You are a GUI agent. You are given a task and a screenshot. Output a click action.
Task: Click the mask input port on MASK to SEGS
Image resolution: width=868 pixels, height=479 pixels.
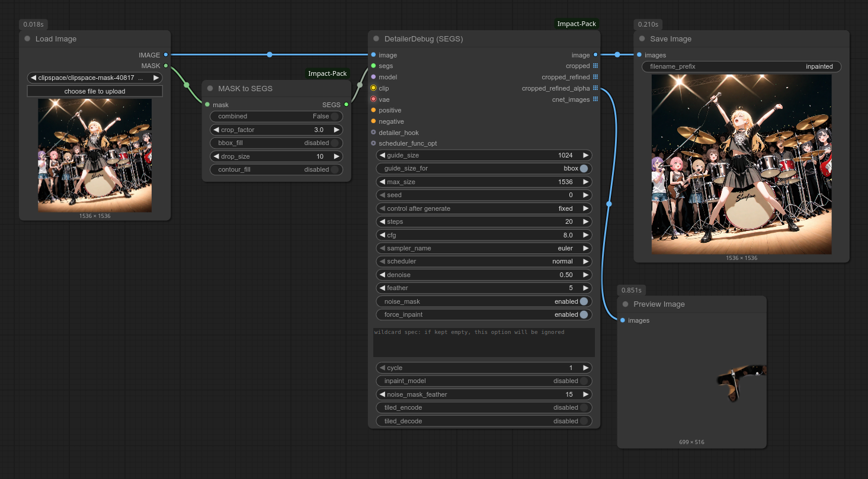click(207, 105)
